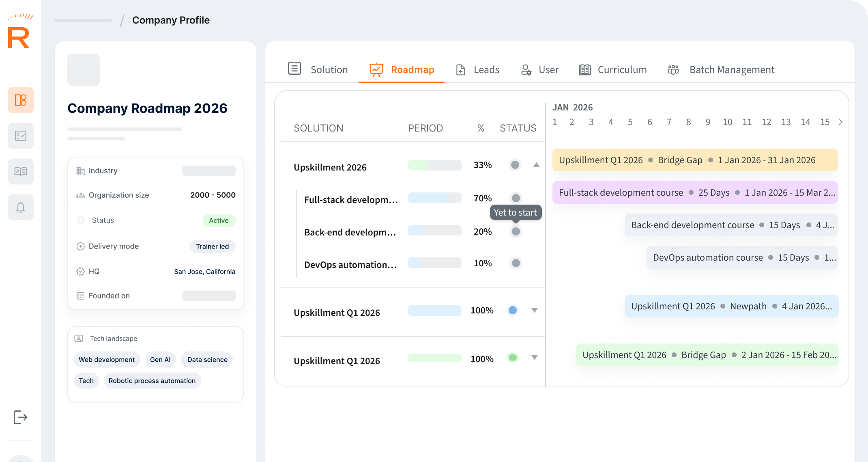Open the open-book sidebar icon
This screenshot has height=462, width=868.
coord(21,171)
